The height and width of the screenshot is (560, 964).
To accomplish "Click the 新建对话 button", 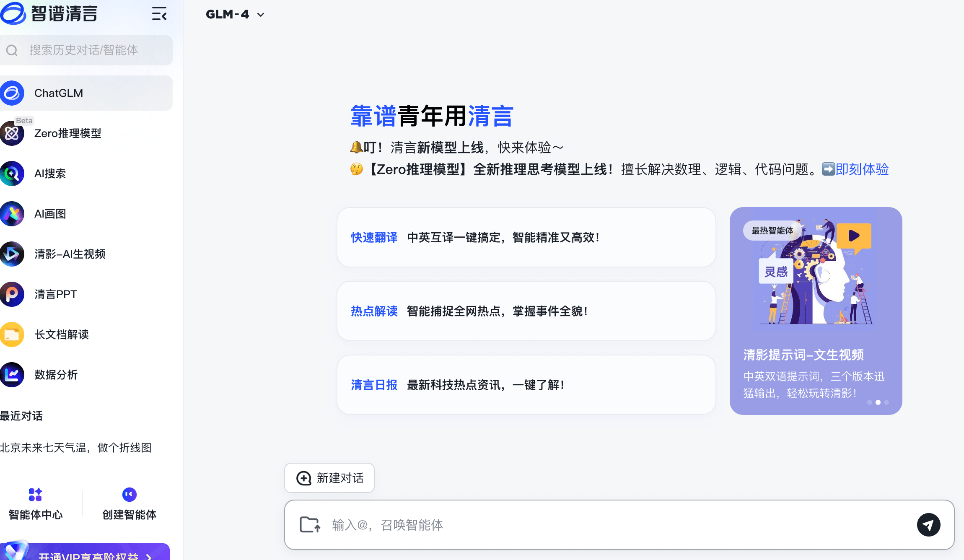I will (x=329, y=478).
